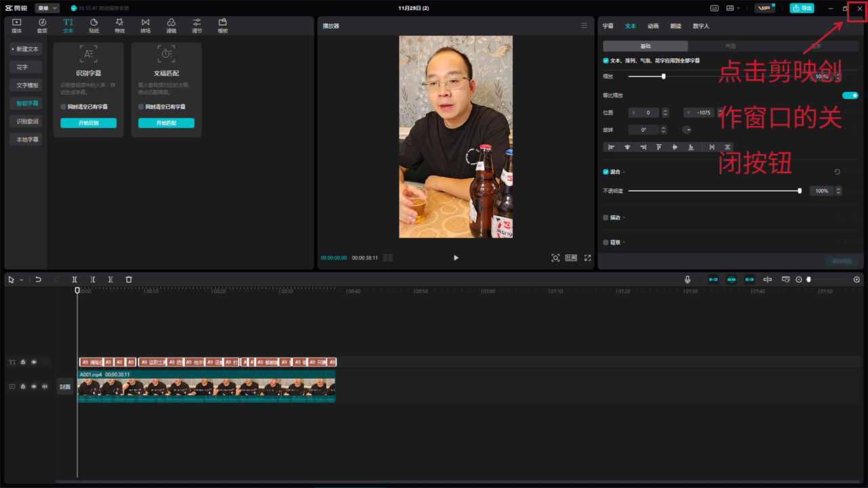This screenshot has height=488, width=868.
Task: Click the align top icon in text panel
Action: point(658,147)
